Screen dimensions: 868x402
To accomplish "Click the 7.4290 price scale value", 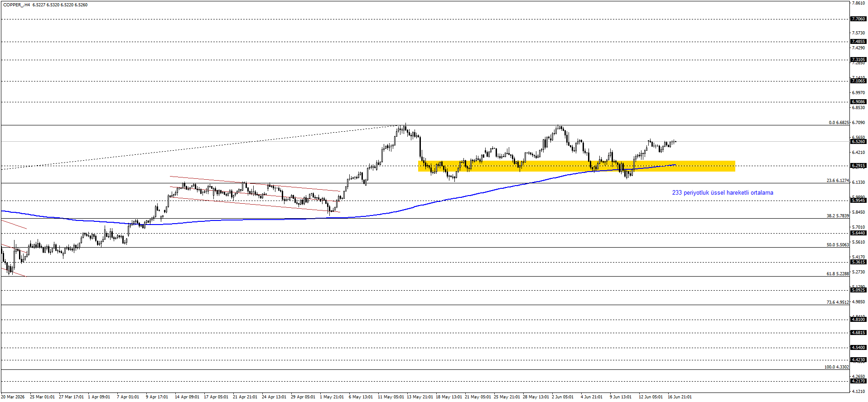I will (x=859, y=48).
